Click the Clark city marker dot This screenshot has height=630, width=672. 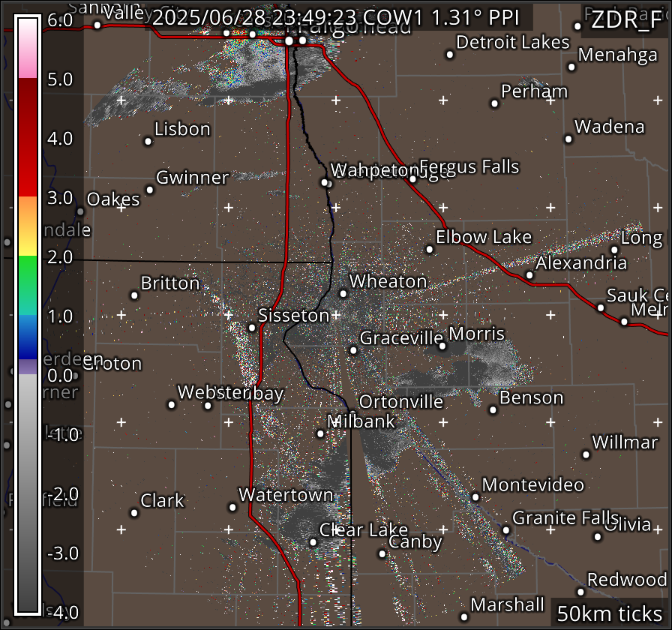134,513
